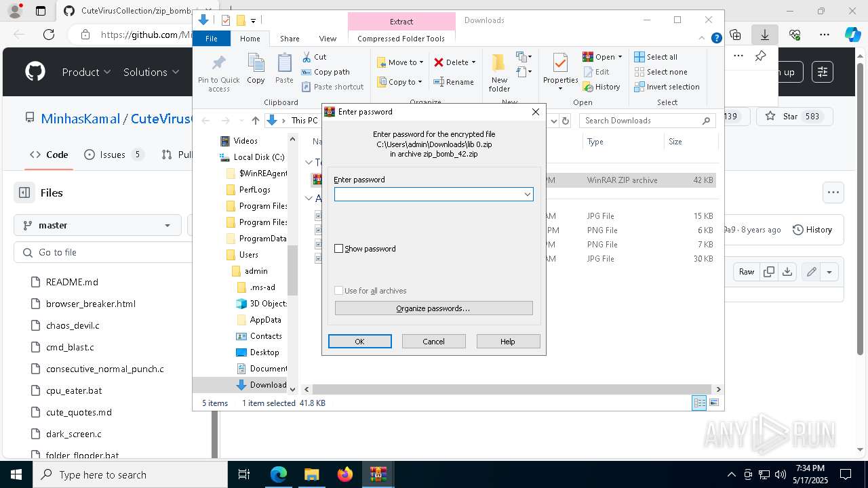Switch to the View ribbon tab
Image resolution: width=868 pixels, height=488 pixels.
tap(328, 39)
